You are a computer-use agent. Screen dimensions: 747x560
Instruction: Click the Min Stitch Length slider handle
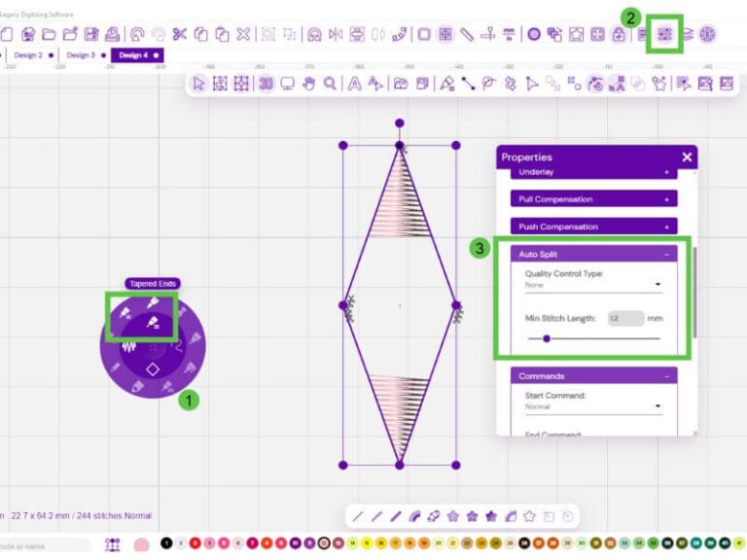pos(547,338)
